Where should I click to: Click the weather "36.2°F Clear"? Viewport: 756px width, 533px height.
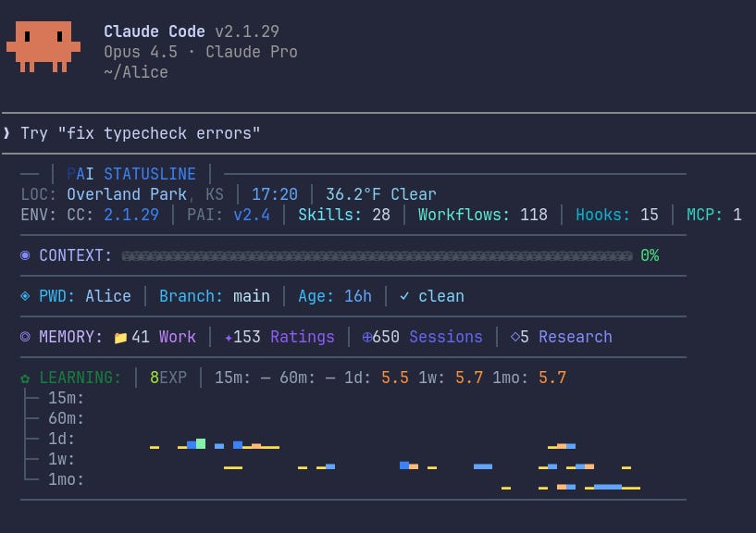point(381,194)
